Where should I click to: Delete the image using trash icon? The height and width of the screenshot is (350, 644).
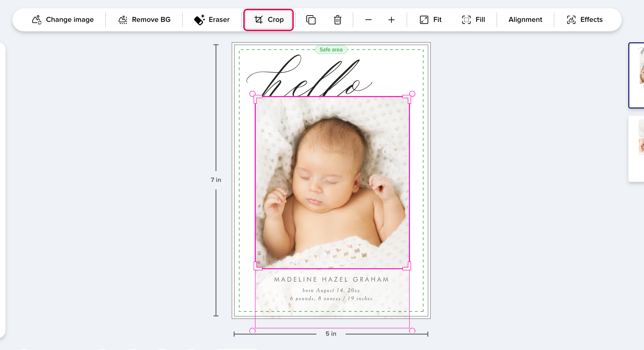(x=337, y=20)
